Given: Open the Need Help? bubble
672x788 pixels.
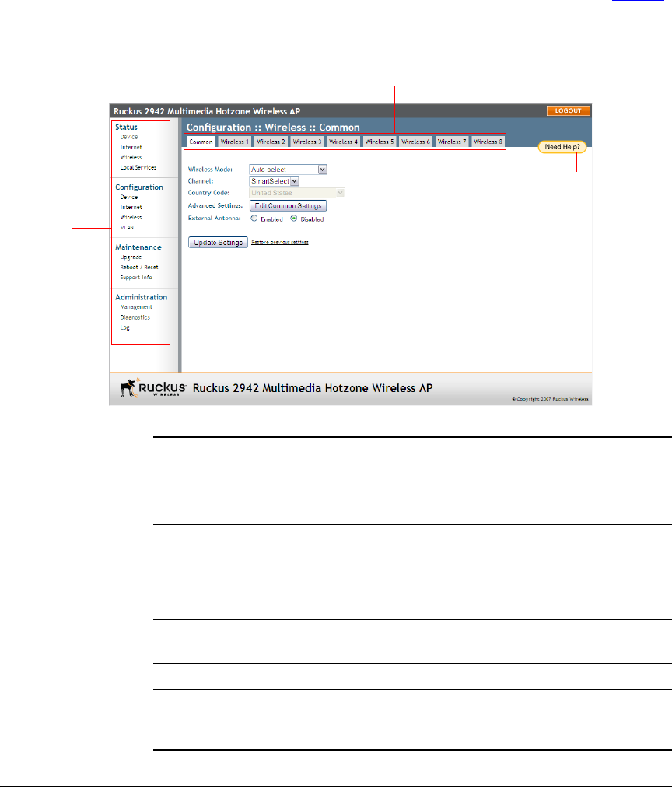Looking at the screenshot, I should tap(562, 147).
